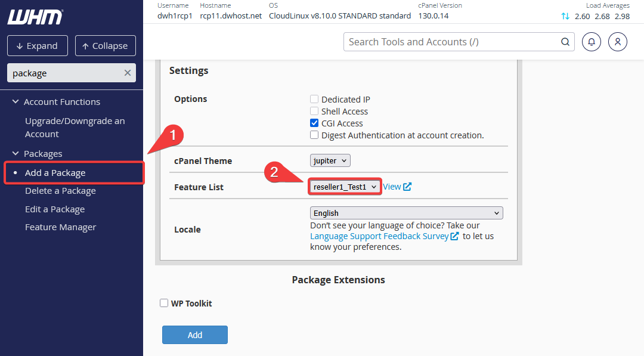
Task: Click the external link icon beside View
Action: tap(407, 187)
